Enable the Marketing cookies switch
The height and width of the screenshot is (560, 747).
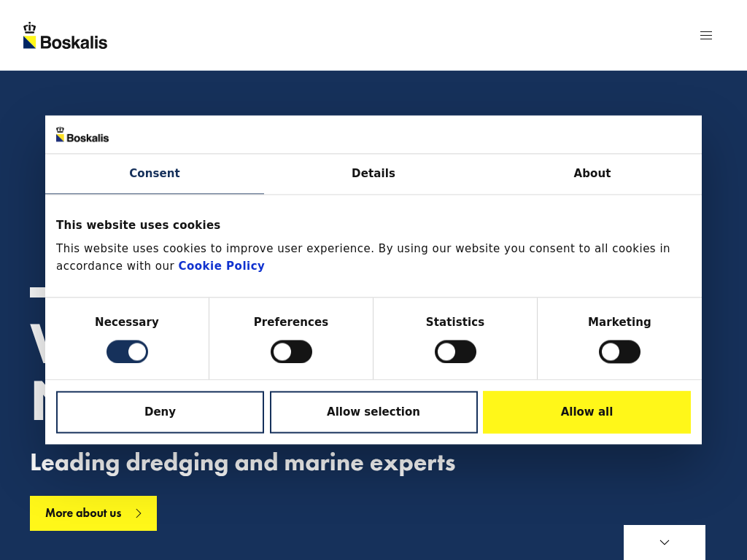coord(619,352)
